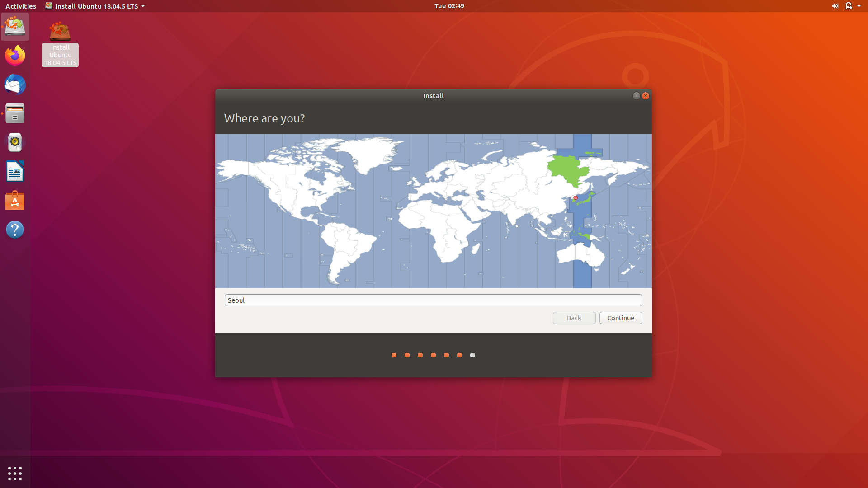Click the Seoul marker on the map
The height and width of the screenshot is (488, 868).
point(576,198)
